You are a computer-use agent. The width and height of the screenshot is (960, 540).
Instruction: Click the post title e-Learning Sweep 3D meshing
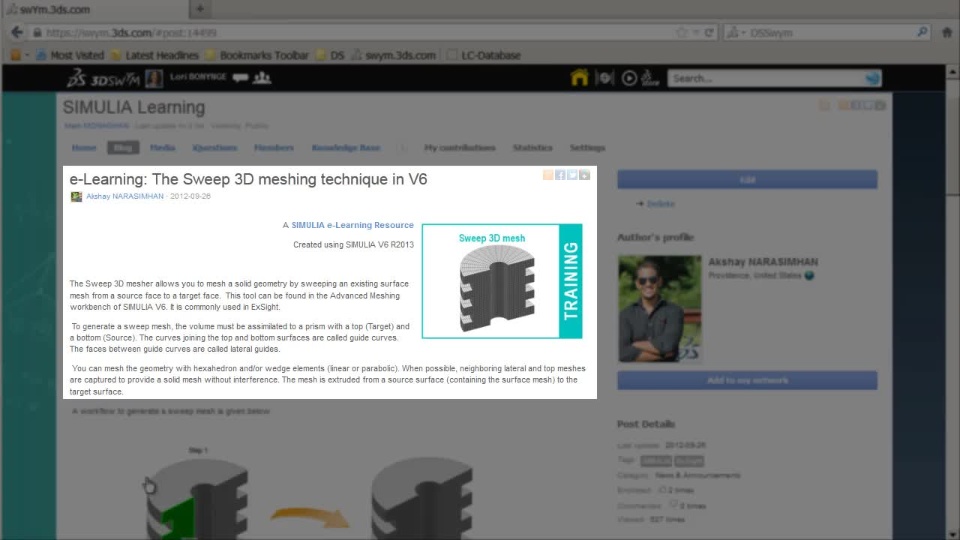[x=248, y=179]
